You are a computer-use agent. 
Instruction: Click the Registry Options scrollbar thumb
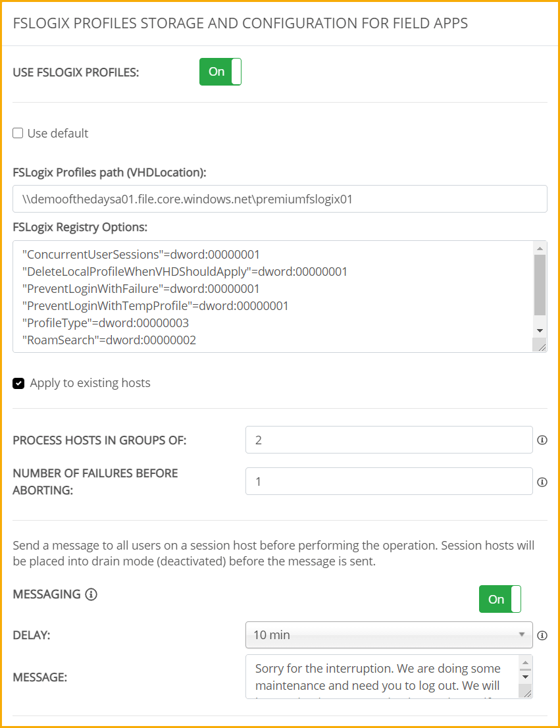coord(540,285)
